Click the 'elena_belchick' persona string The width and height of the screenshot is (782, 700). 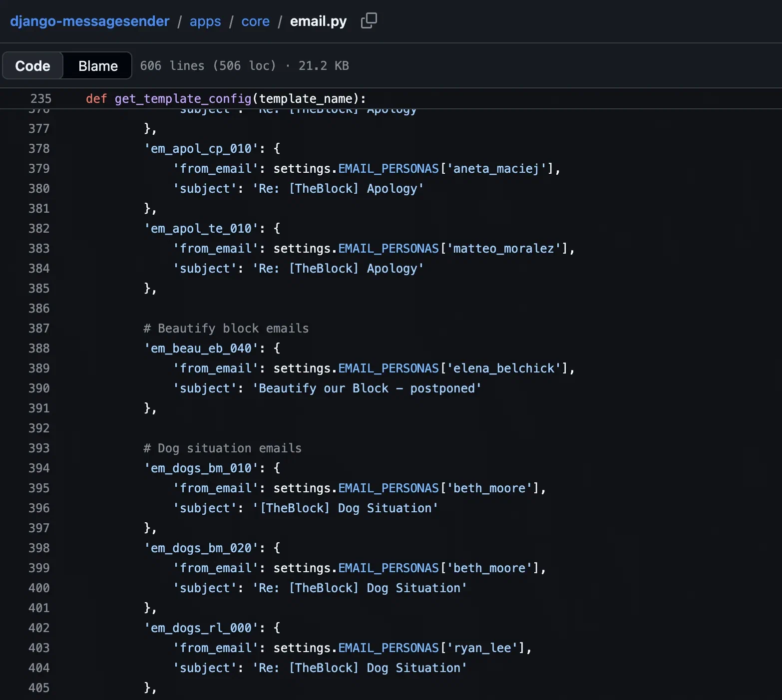503,368
